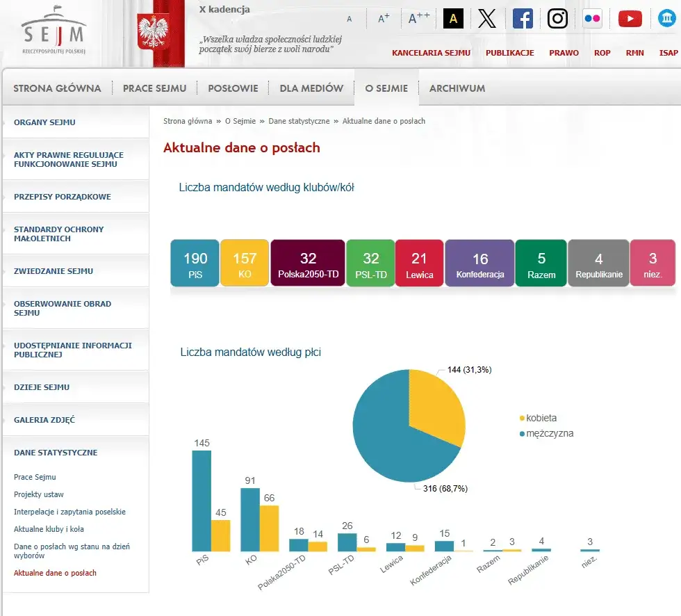The image size is (681, 616).
Task: Select medium font size A+
Action: click(384, 18)
